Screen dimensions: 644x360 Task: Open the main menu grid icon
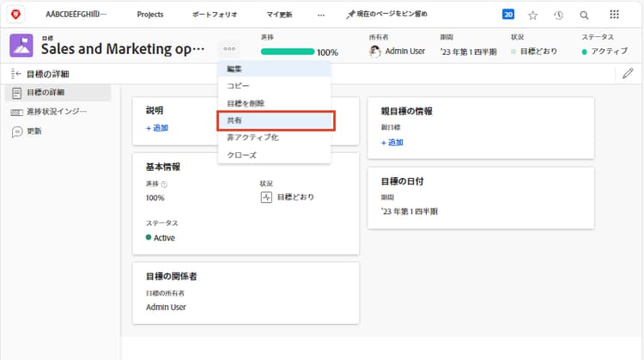pyautogui.click(x=614, y=15)
